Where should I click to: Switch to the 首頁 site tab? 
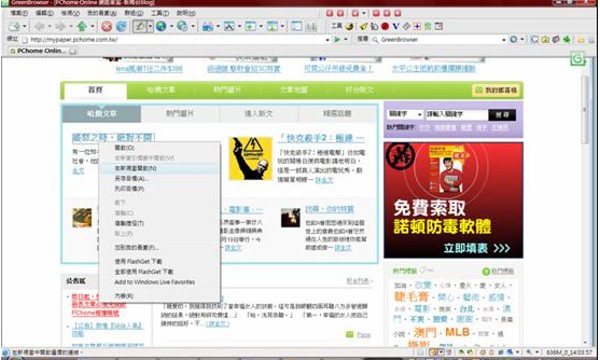click(x=96, y=90)
